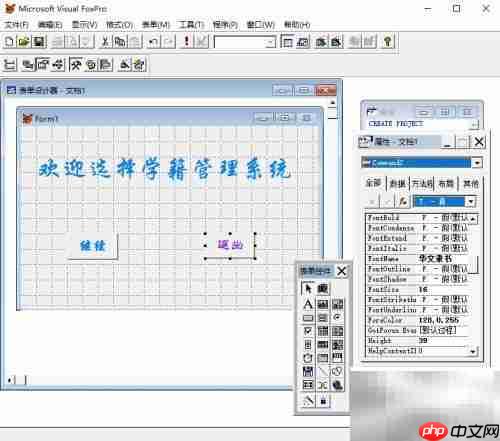The height and width of the screenshot is (441, 500).
Task: Open the Form (表单) menu
Action: click(156, 25)
